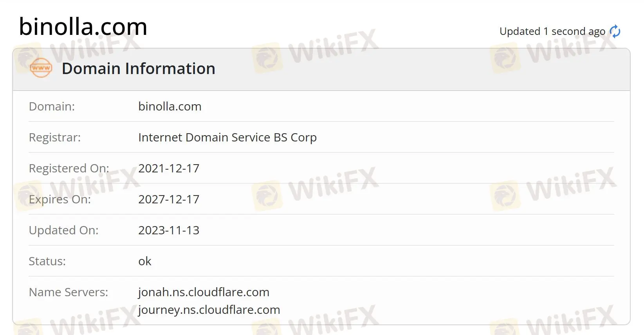Click the Name Servers: label
The height and width of the screenshot is (335, 644).
69,292
